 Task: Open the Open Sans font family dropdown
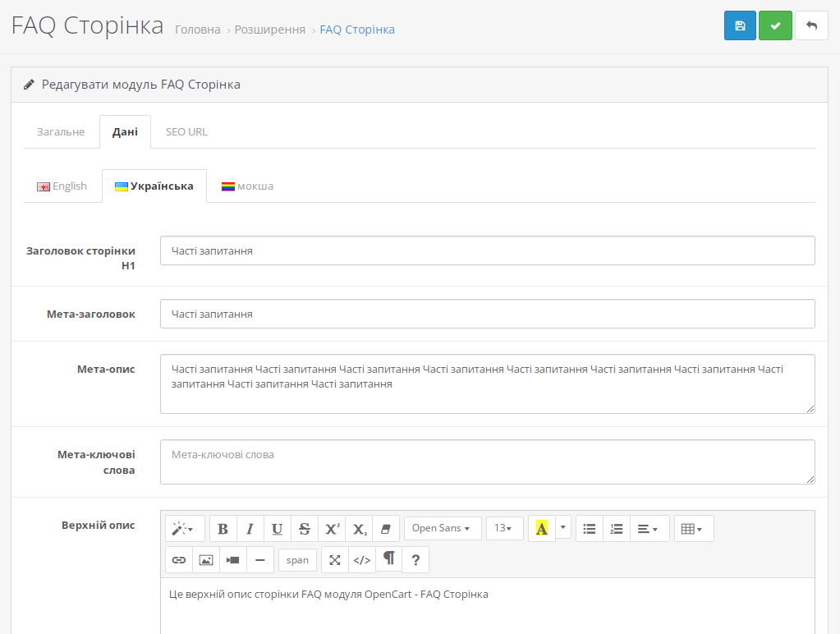click(x=443, y=528)
